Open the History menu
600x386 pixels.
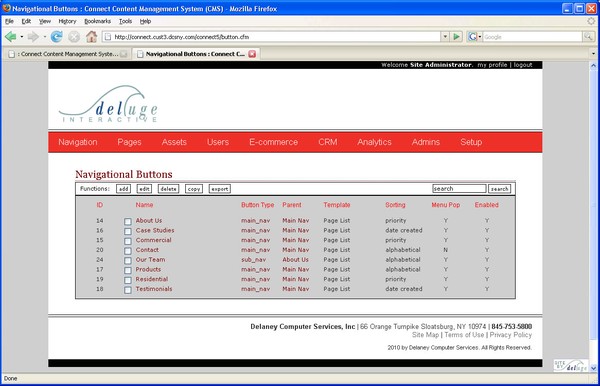(x=67, y=21)
